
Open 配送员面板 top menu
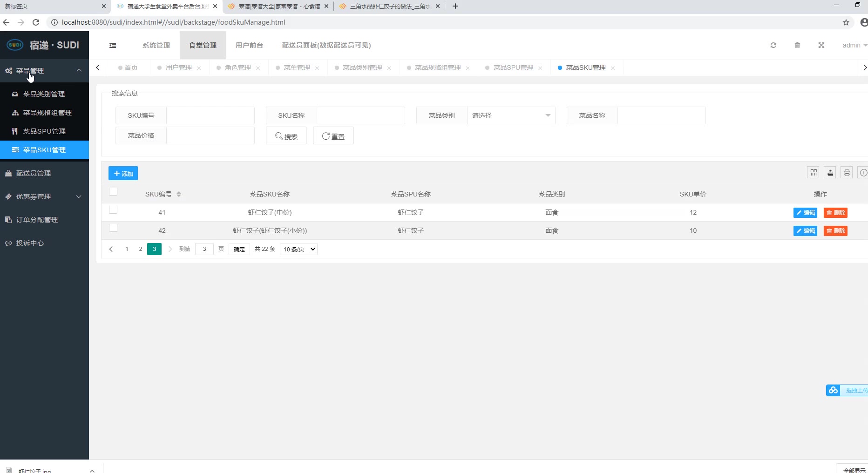326,45
